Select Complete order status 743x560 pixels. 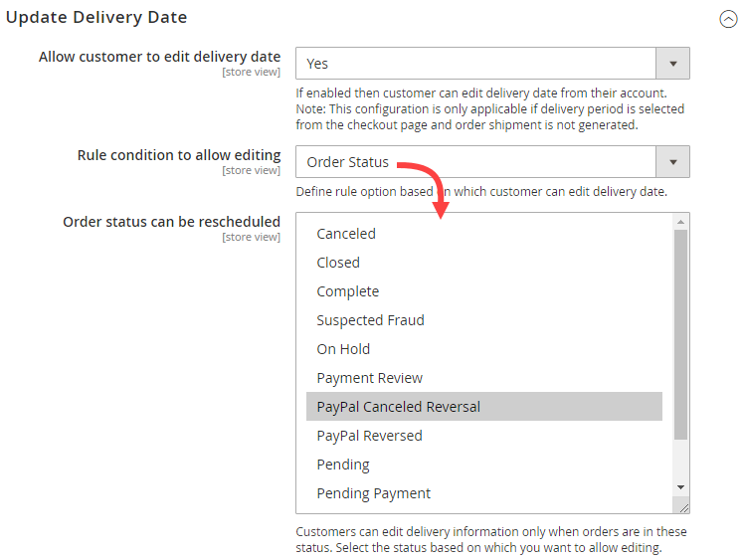coord(347,291)
